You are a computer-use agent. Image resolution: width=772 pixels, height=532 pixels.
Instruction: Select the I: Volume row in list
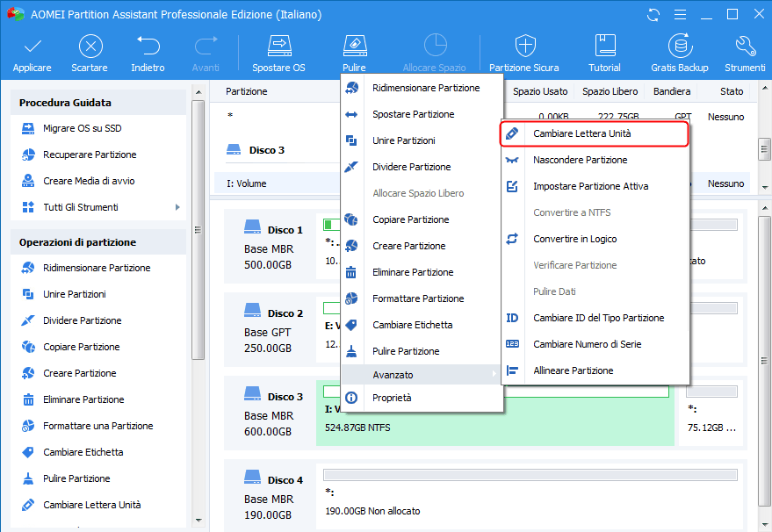(x=278, y=183)
